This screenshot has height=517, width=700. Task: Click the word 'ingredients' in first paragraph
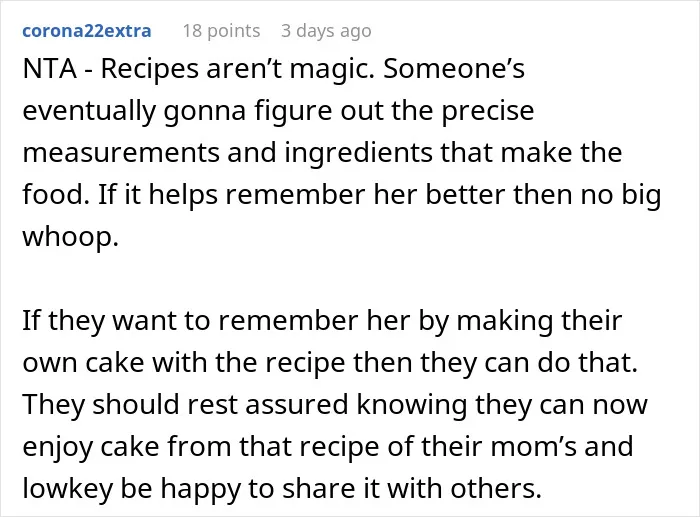click(358, 153)
